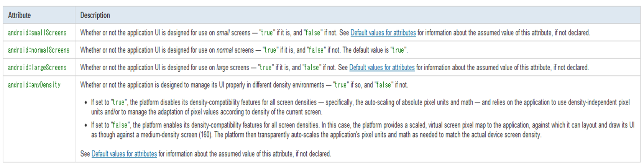The image size is (644, 164).
Task: Click the default value "true" in normalScreens row
Action: (398, 50)
